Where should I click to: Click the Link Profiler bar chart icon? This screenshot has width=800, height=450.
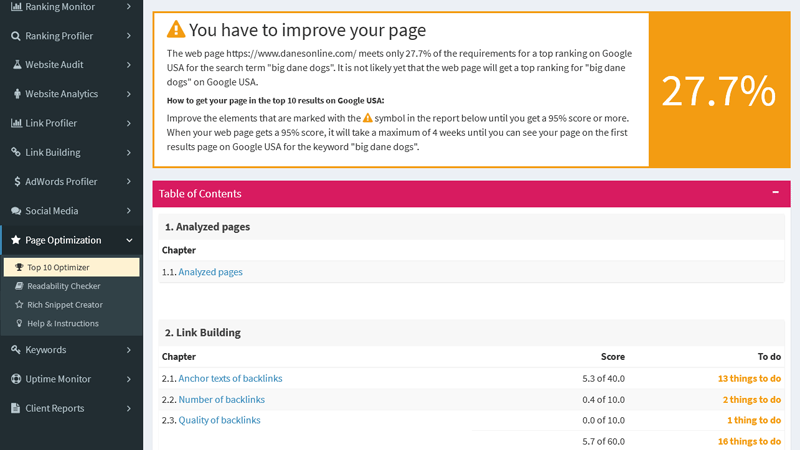point(16,123)
